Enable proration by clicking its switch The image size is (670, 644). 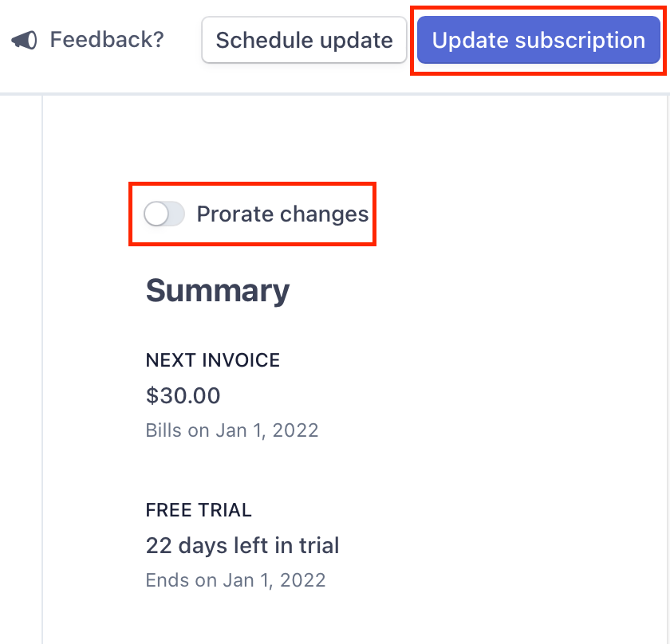pyautogui.click(x=164, y=214)
